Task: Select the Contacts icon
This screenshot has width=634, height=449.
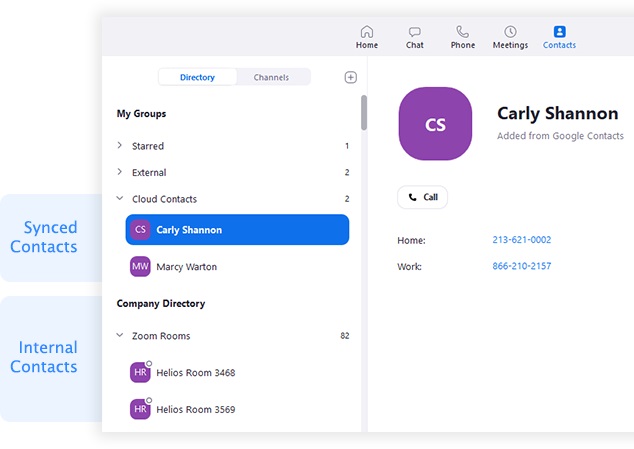Action: 559,32
